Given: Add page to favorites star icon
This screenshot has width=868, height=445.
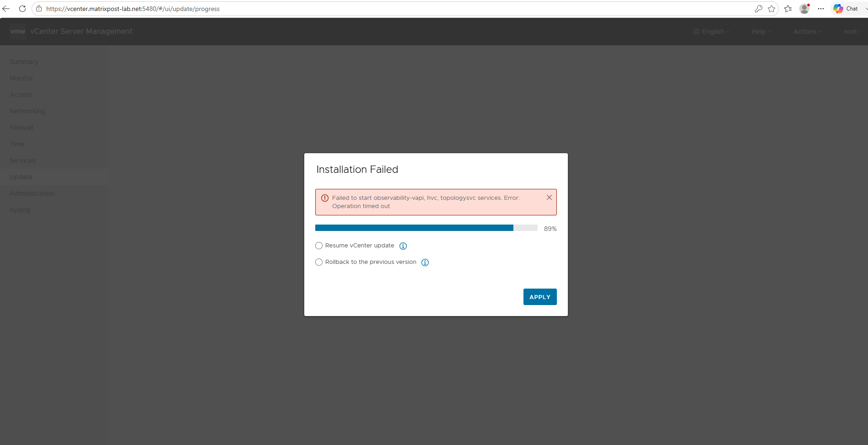Looking at the screenshot, I should 771,9.
